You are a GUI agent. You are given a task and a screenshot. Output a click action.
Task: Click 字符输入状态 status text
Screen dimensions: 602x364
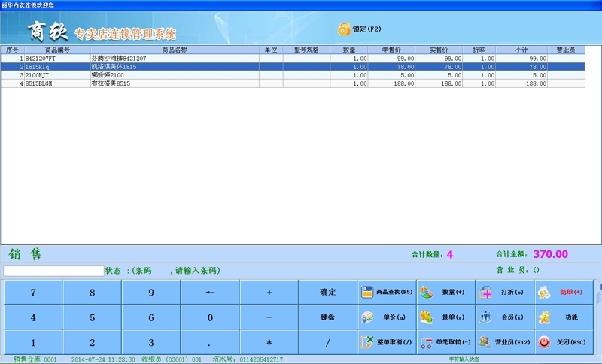(x=464, y=359)
